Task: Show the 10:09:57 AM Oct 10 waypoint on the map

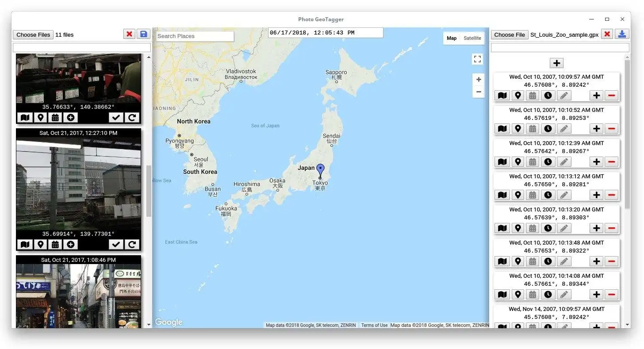Action: pos(502,95)
